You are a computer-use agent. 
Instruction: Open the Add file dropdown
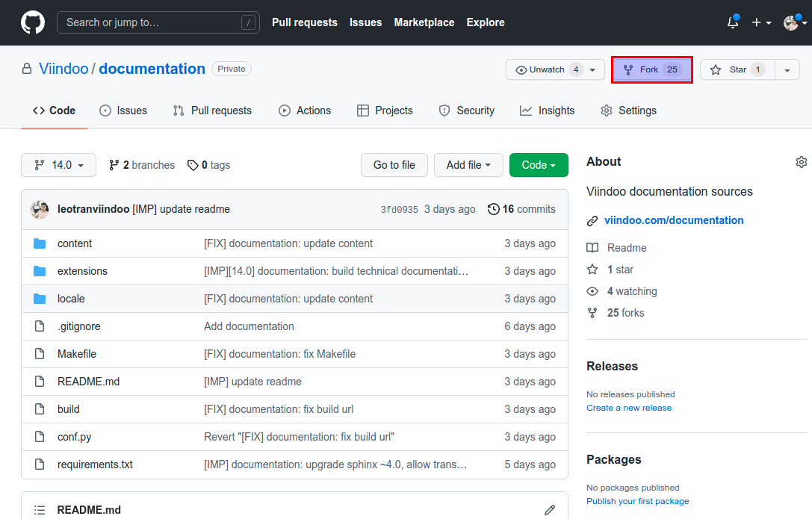point(468,165)
